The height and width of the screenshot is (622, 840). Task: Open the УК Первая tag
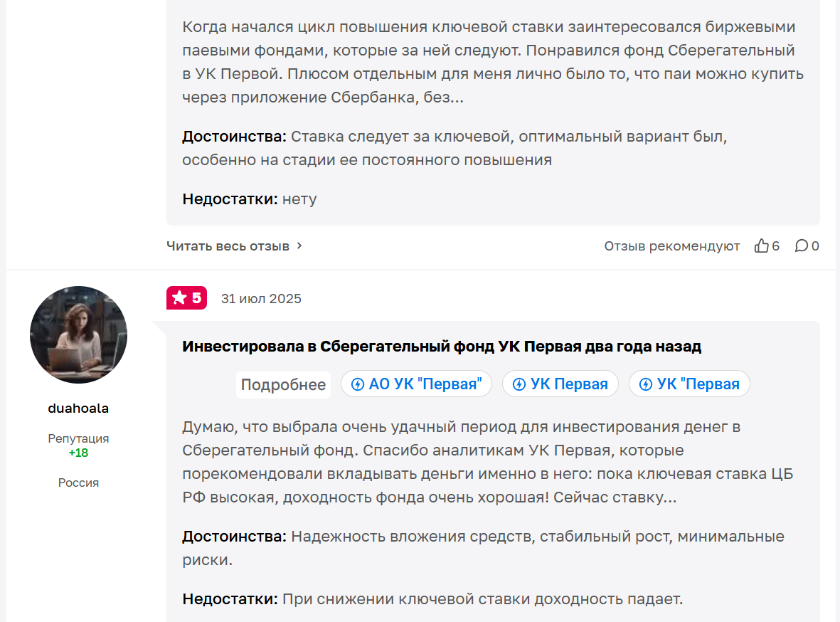pyautogui.click(x=560, y=384)
